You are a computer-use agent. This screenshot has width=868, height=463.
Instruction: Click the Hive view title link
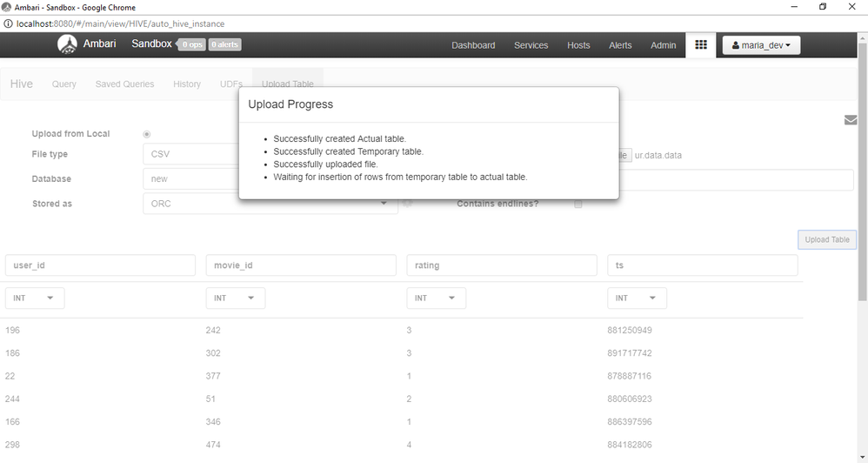coord(22,84)
